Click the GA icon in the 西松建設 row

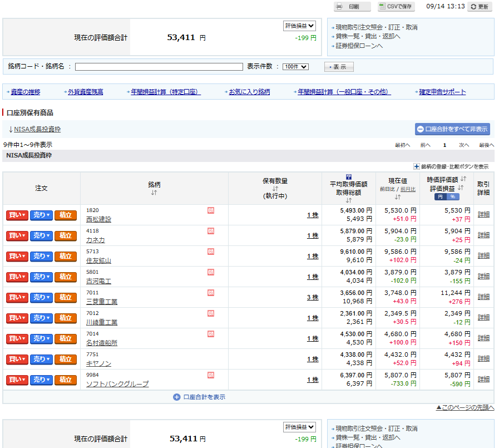tap(211, 210)
